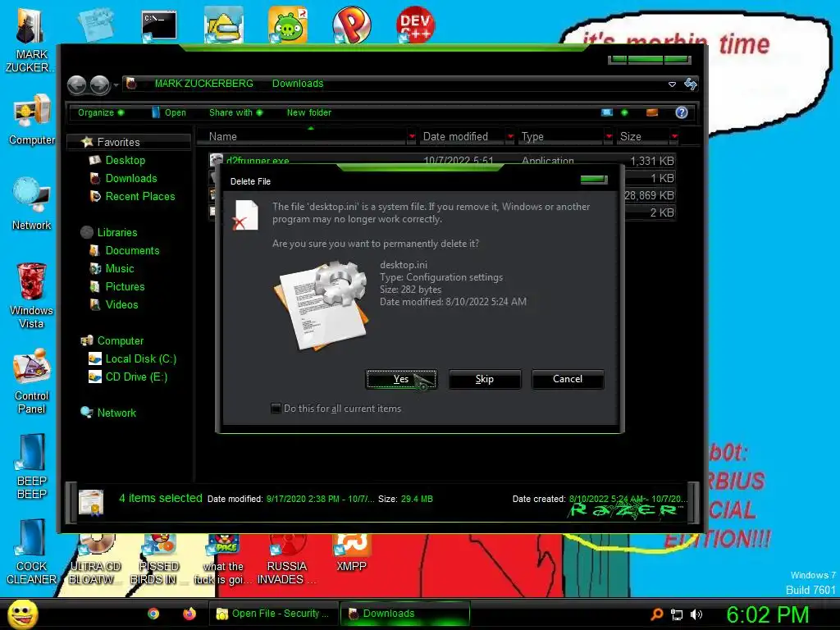Select the Command Prompt desktop shortcut
Screen dimensions: 840x630
158,25
